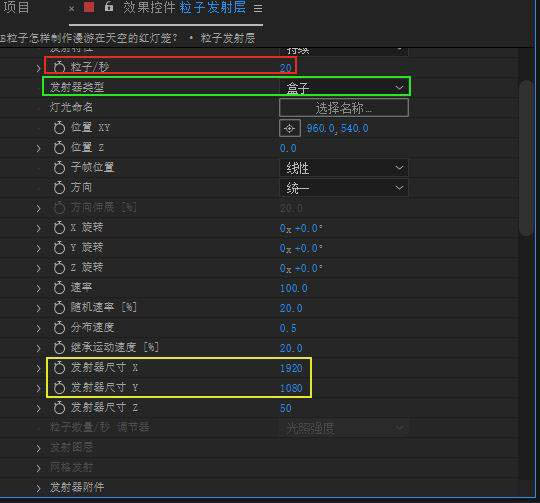
Task: Toggle stopwatch for Y 旋转
Action: [x=59, y=248]
